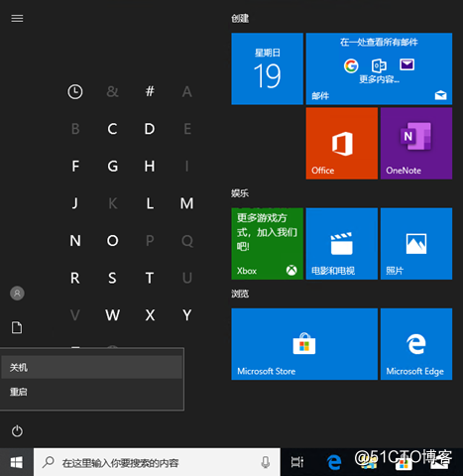Open the Microsoft Edge tile
The width and height of the screenshot is (463, 476).
[x=416, y=344]
